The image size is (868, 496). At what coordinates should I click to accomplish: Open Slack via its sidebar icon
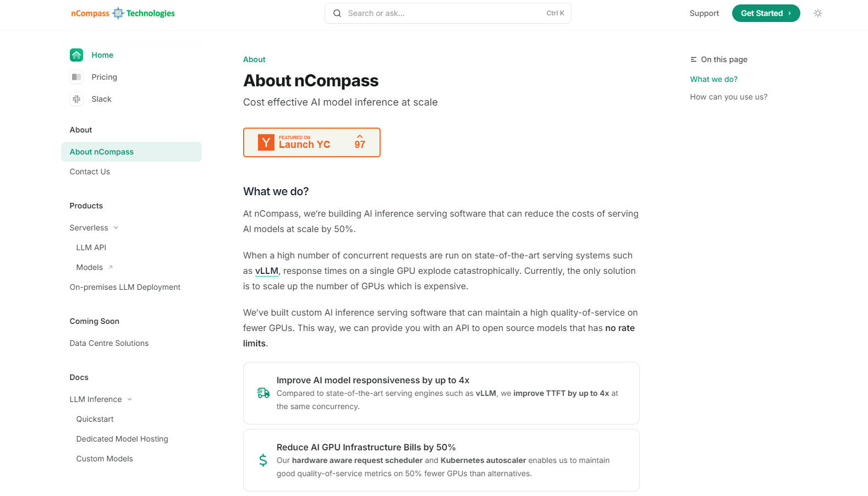[76, 99]
